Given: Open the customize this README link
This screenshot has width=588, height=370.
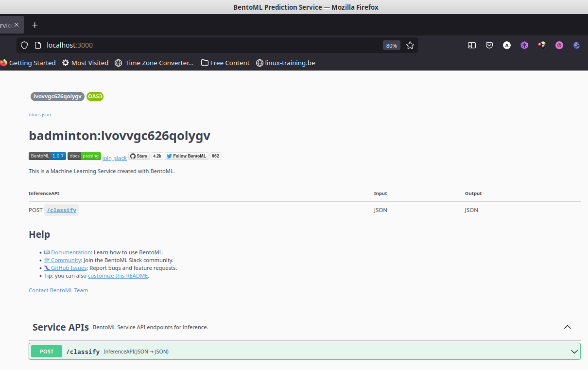Looking at the screenshot, I should point(118,276).
